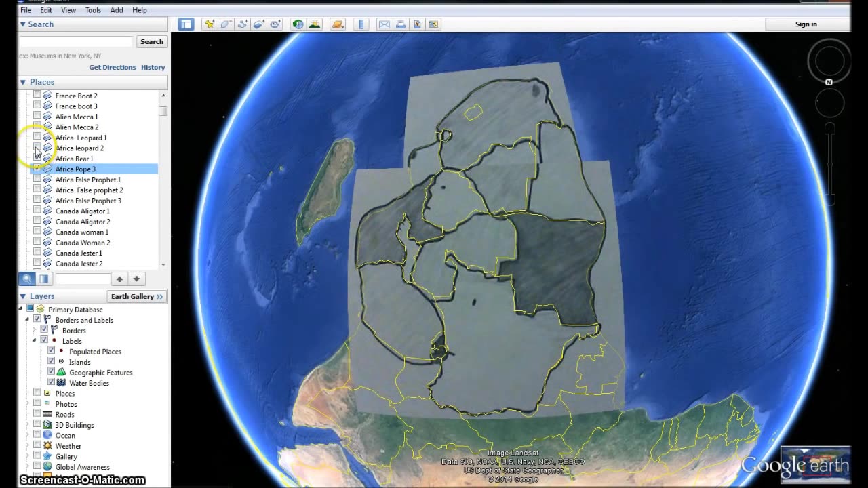Move selected place down with down arrow
The image size is (868, 488).
point(136,279)
